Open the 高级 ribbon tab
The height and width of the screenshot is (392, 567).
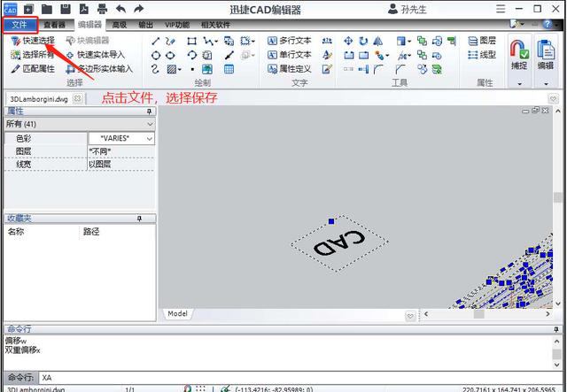(120, 25)
